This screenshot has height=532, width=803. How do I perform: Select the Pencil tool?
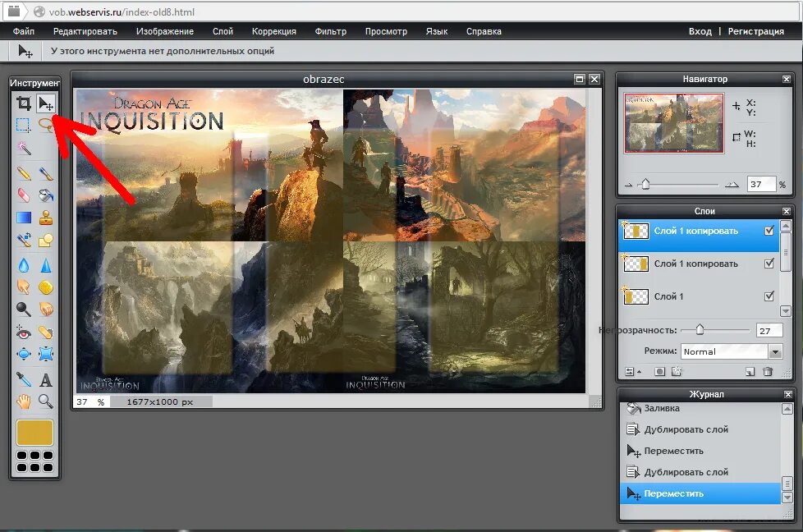pos(24,173)
